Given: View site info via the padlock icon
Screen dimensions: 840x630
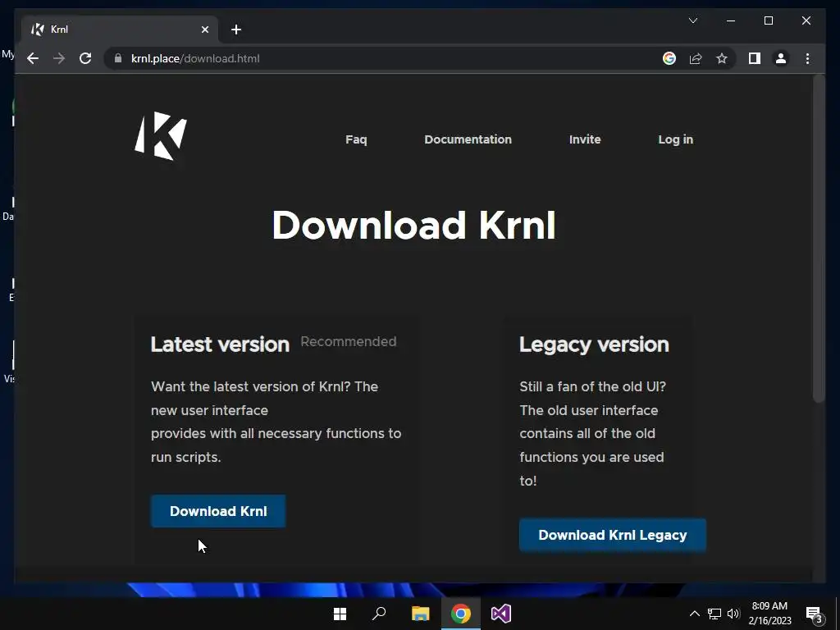Looking at the screenshot, I should tap(118, 58).
